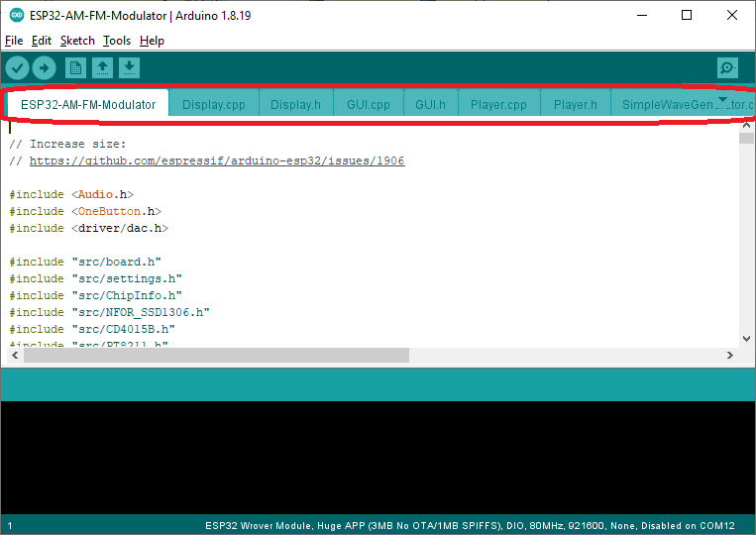
Task: Click the Arduino logo in title bar
Action: pos(17,16)
